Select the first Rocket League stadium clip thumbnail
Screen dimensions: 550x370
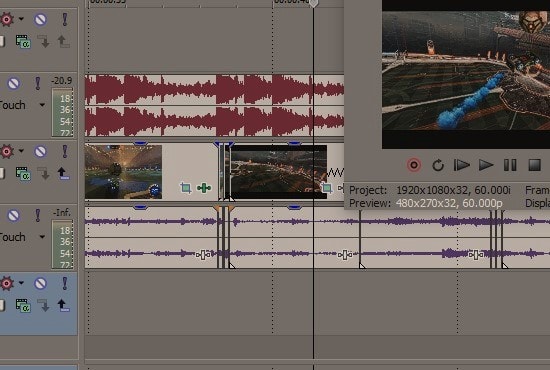[123, 172]
